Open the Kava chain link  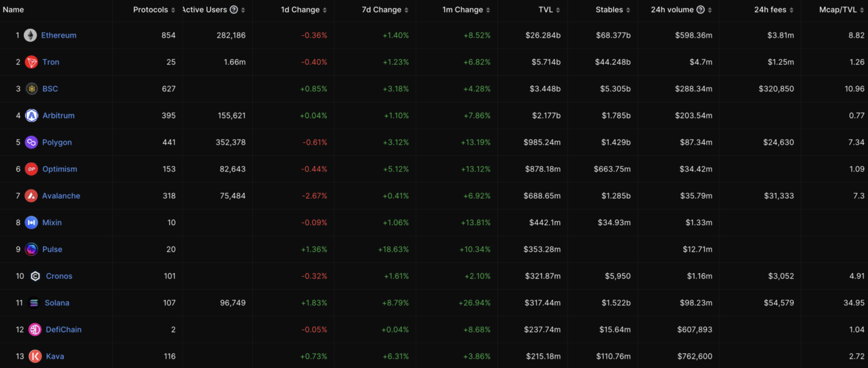(x=55, y=356)
